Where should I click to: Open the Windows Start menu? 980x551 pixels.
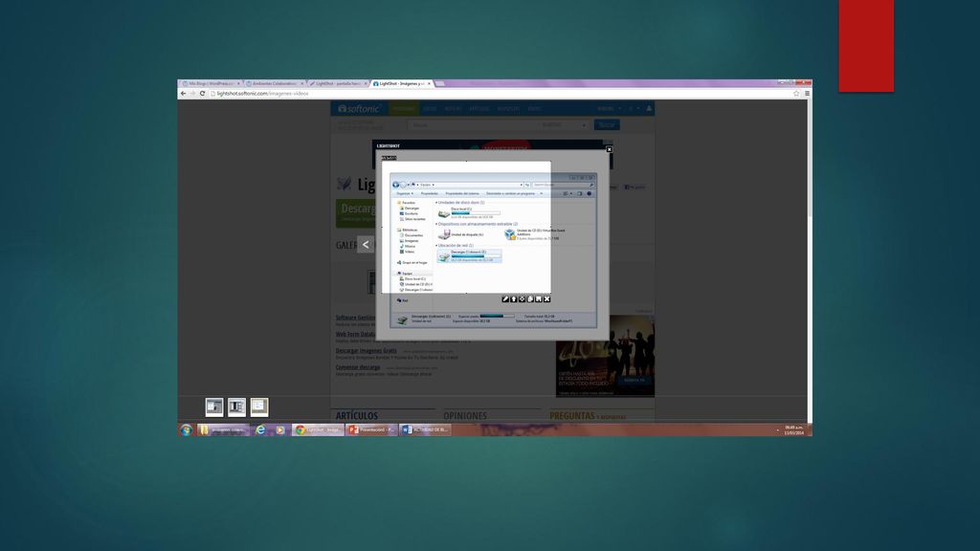tap(187, 430)
